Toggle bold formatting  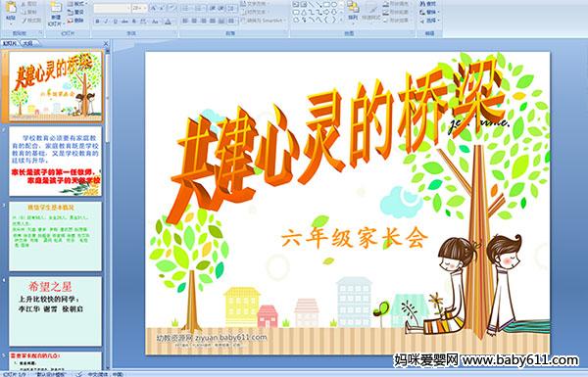coord(97,22)
